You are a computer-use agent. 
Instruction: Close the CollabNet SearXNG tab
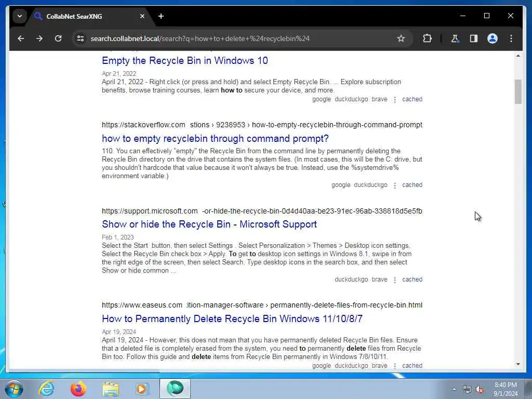tap(142, 16)
